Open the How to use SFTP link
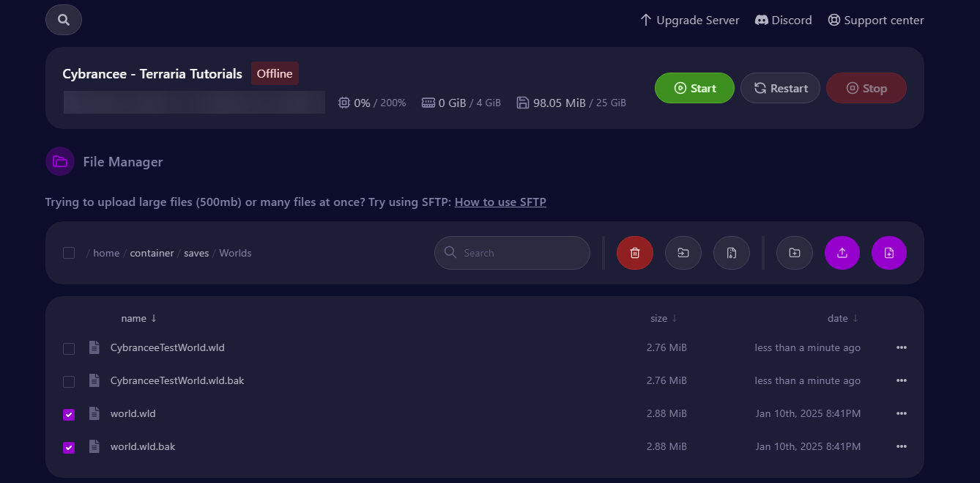Viewport: 980px width, 483px height. pyautogui.click(x=500, y=202)
